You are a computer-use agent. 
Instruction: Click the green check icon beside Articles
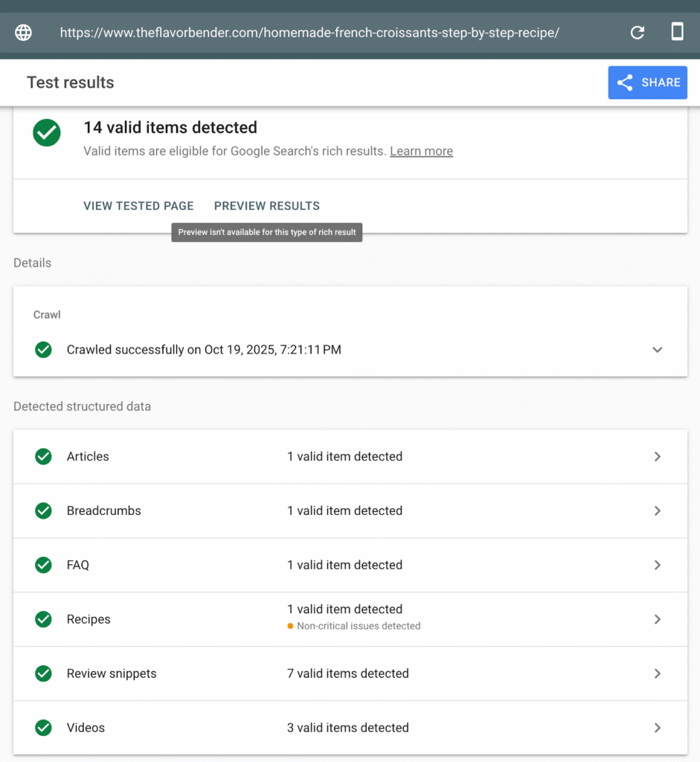click(x=43, y=456)
